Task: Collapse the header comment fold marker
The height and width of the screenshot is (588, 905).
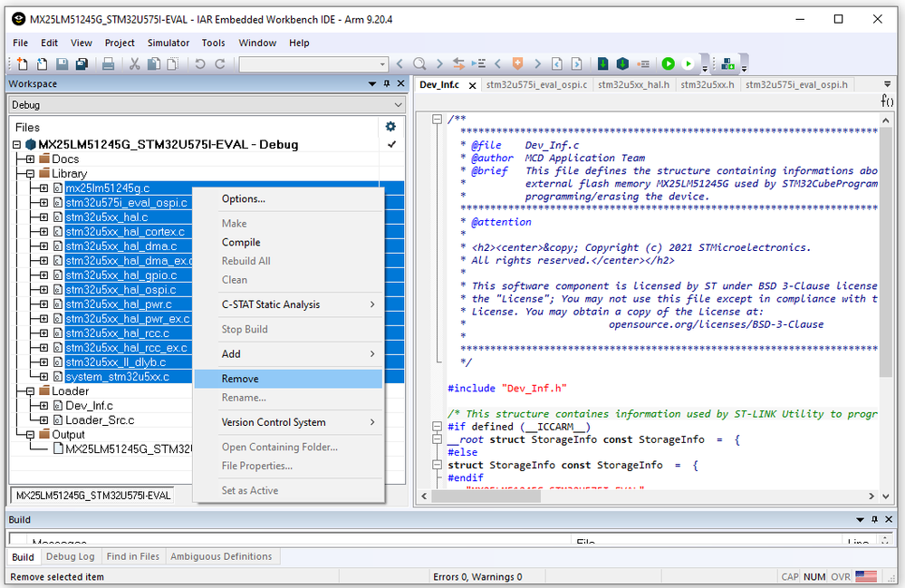Action: click(437, 120)
